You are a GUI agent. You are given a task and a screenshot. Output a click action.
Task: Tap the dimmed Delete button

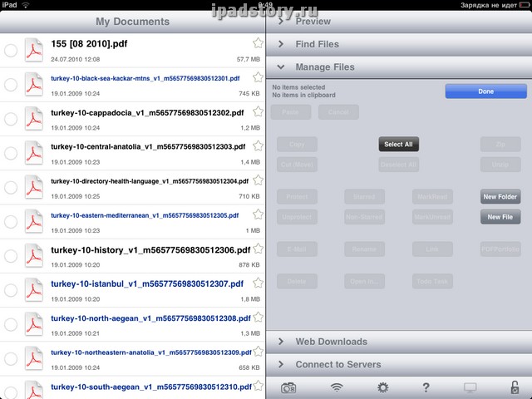[x=297, y=281]
